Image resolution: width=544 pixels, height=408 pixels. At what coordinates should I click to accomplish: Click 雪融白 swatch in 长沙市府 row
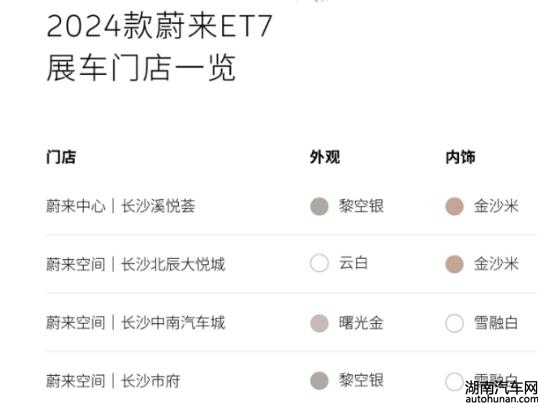tap(454, 381)
